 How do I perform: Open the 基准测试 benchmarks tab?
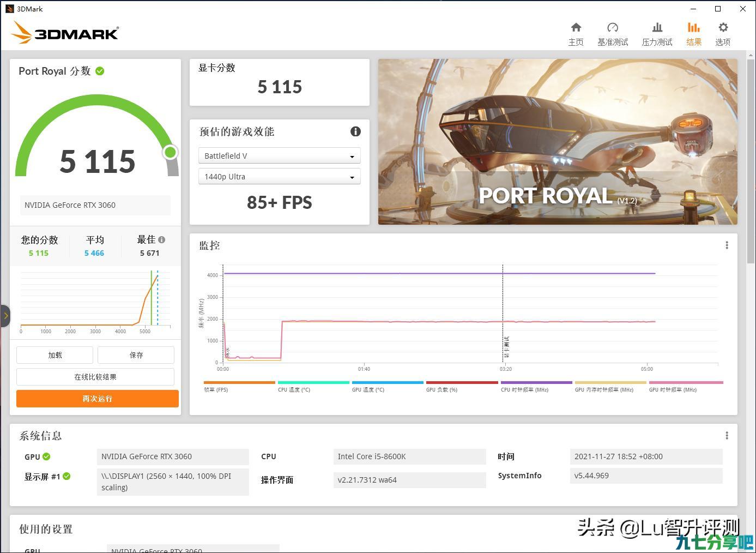[613, 34]
